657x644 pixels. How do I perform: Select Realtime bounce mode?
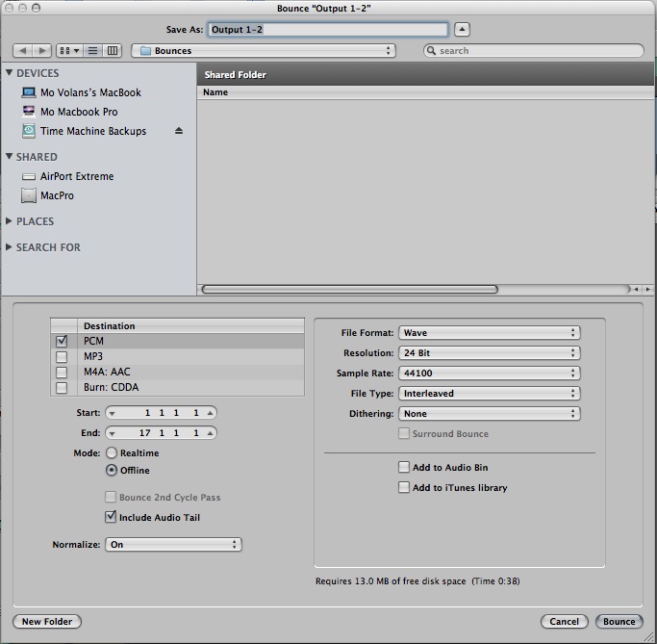pyautogui.click(x=112, y=452)
